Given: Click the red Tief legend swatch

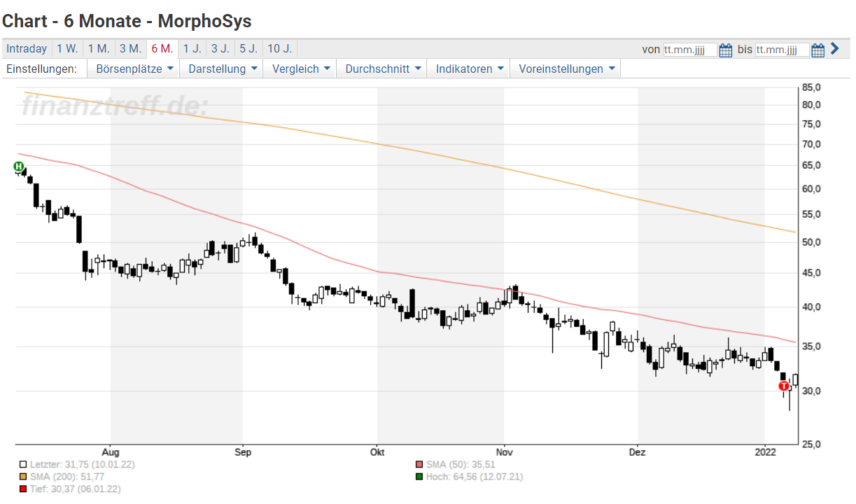Looking at the screenshot, I should (x=23, y=489).
